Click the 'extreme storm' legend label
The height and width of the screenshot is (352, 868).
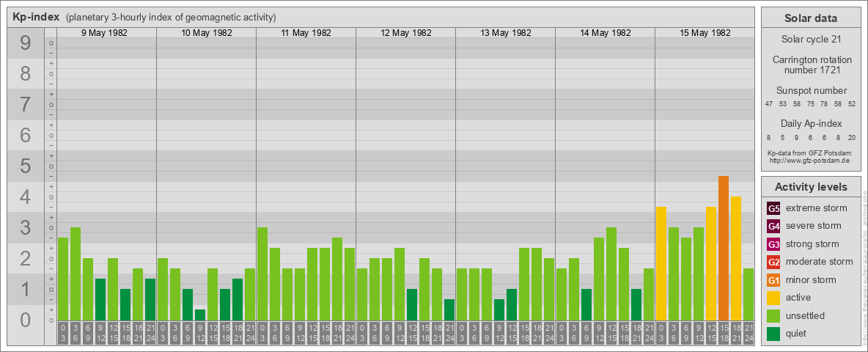[x=817, y=209]
